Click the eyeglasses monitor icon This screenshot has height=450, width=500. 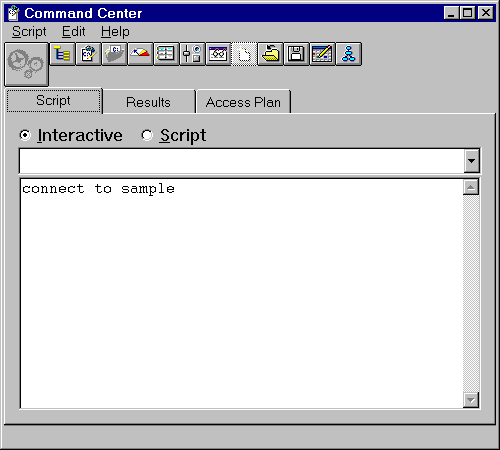click(x=218, y=54)
